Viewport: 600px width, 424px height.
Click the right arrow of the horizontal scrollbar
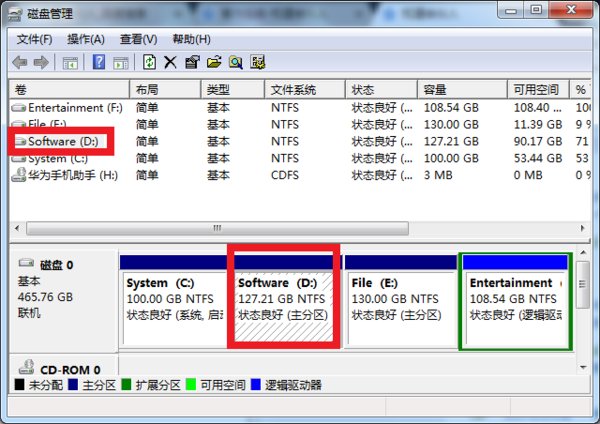pos(582,228)
